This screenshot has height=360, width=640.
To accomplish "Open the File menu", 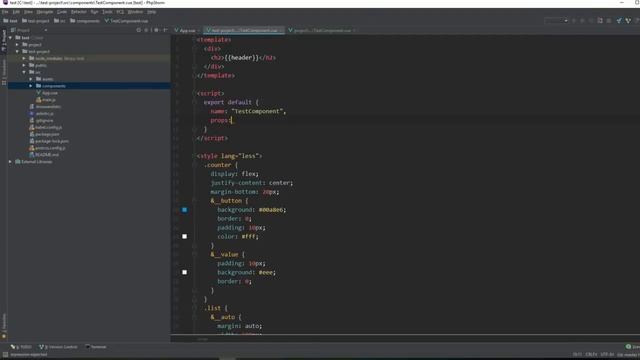I will coord(5,12).
